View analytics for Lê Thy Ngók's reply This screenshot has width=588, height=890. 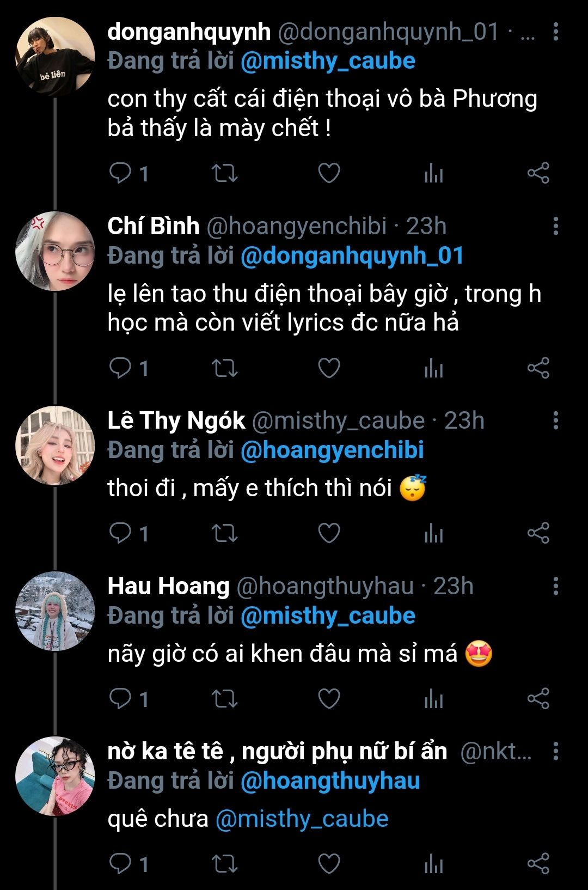(x=433, y=533)
